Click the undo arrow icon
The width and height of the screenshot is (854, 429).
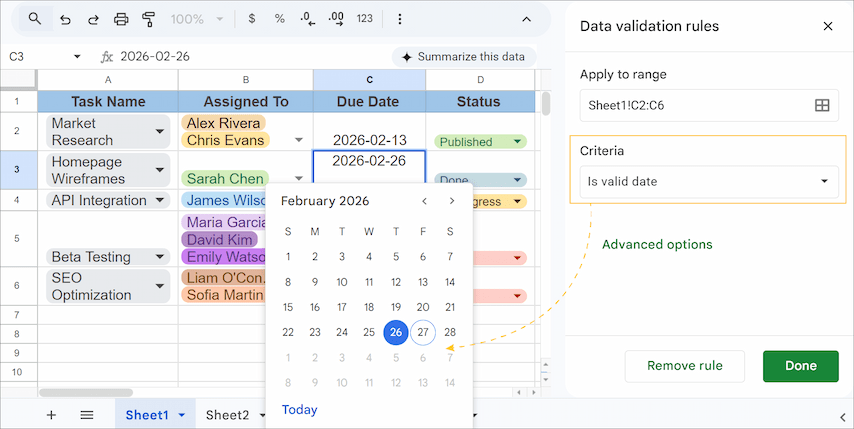click(65, 20)
